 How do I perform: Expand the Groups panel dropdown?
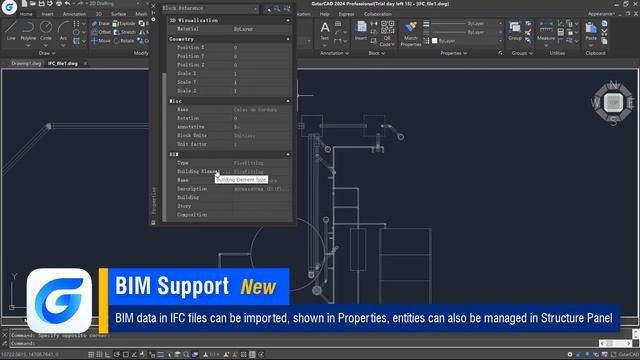click(x=522, y=53)
